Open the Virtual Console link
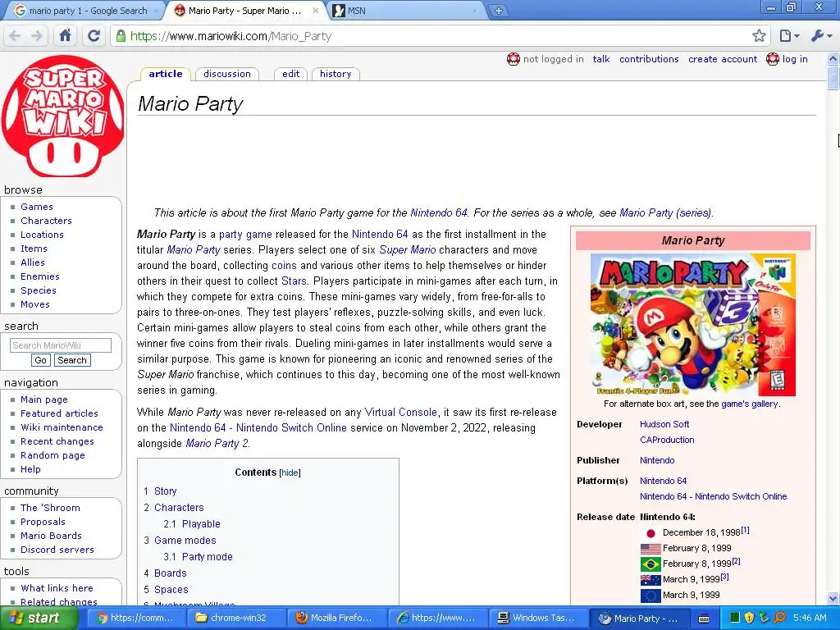This screenshot has height=630, width=840. pyautogui.click(x=400, y=412)
